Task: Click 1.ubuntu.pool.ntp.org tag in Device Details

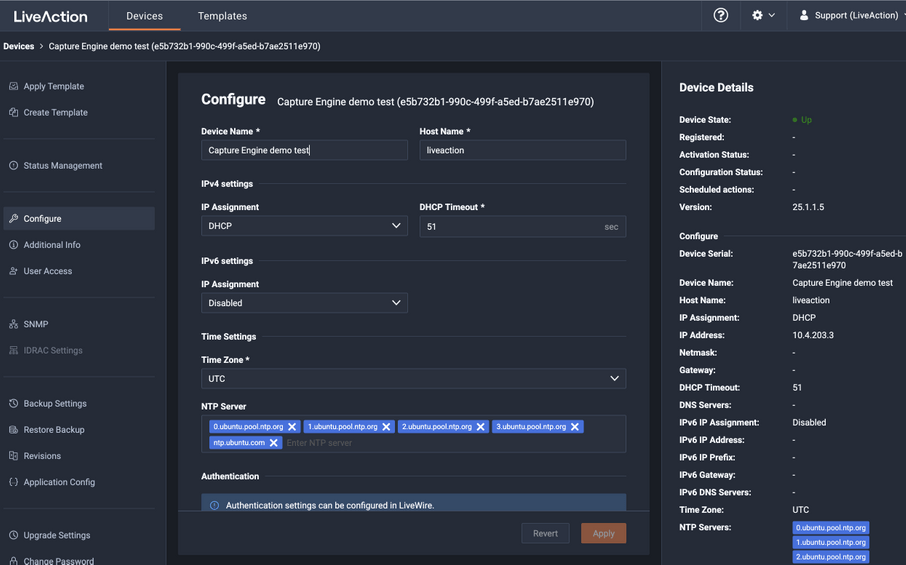Action: click(x=830, y=542)
